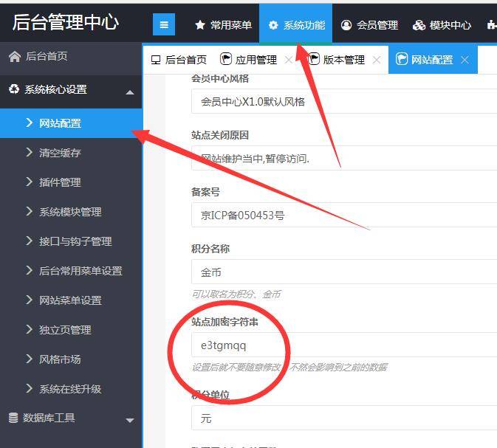Screen dimensions: 497x448
Task: Click the hamburger menu toggle button
Action: point(164,24)
